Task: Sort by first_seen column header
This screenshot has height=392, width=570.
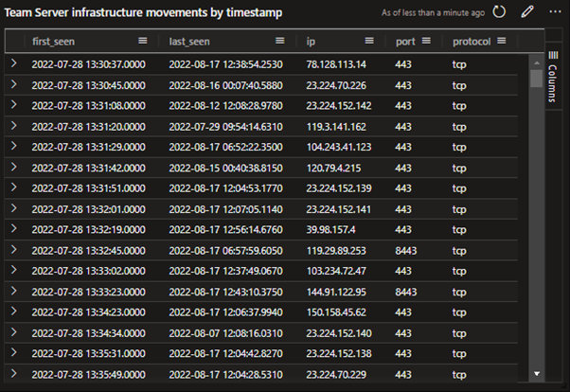Action: 53,42
